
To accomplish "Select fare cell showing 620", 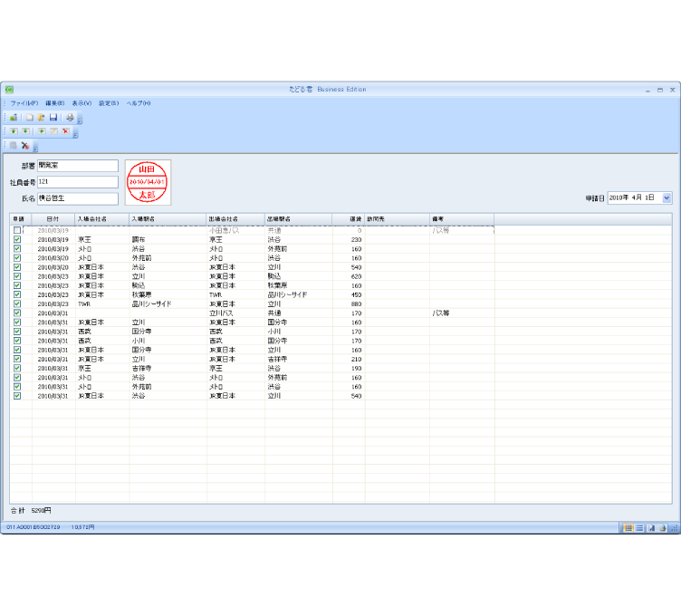I will tap(349, 276).
